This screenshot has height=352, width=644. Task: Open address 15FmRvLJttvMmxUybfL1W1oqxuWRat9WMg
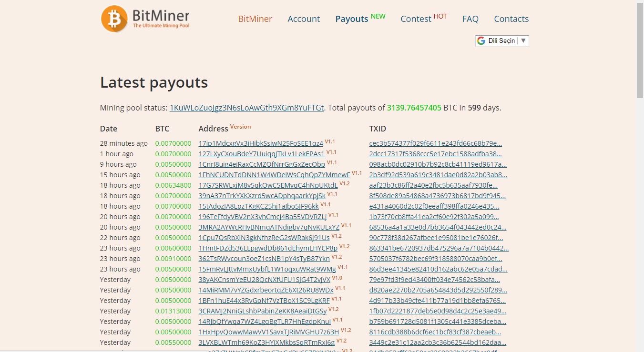[267, 269]
